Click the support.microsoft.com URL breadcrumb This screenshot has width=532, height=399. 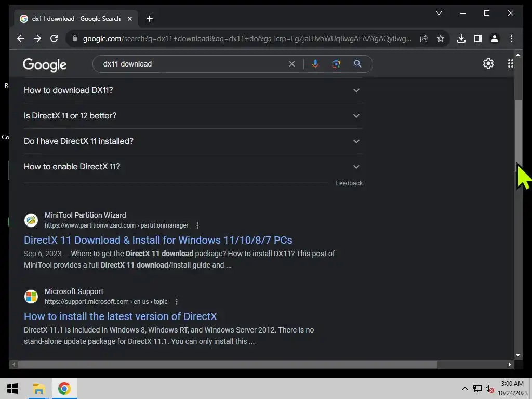106,302
